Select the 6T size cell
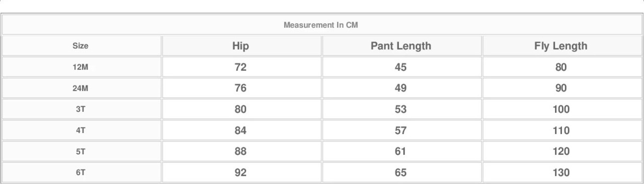644x184 pixels. tap(80, 173)
